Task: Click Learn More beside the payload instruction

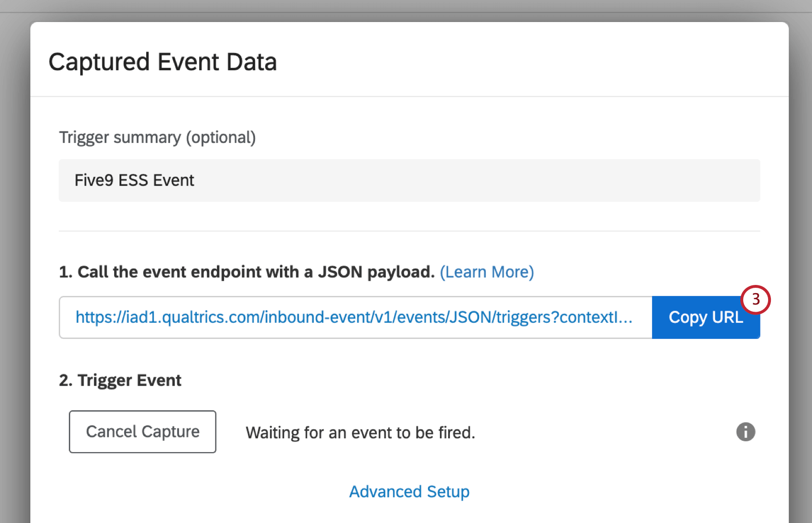Action: [486, 272]
